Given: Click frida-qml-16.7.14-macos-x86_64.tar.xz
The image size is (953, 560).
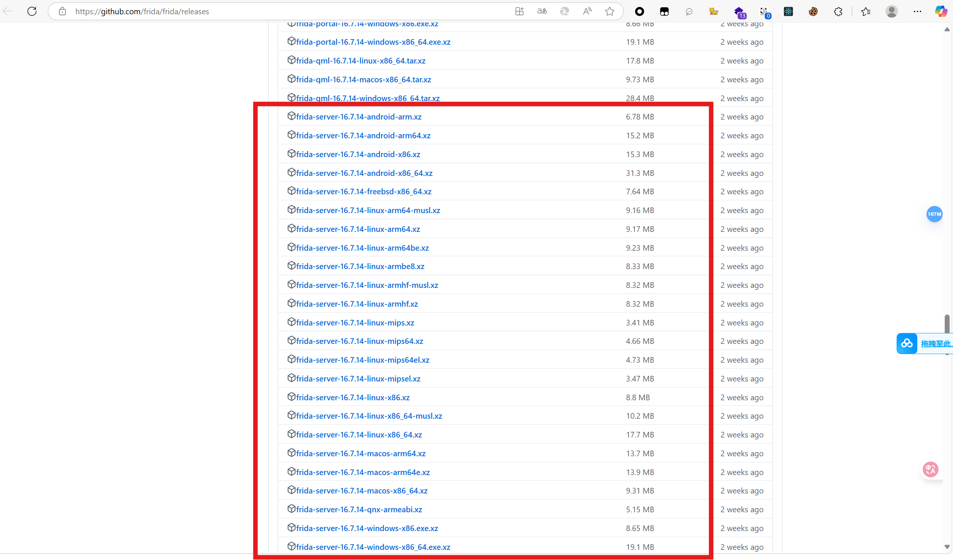Looking at the screenshot, I should click(x=363, y=79).
